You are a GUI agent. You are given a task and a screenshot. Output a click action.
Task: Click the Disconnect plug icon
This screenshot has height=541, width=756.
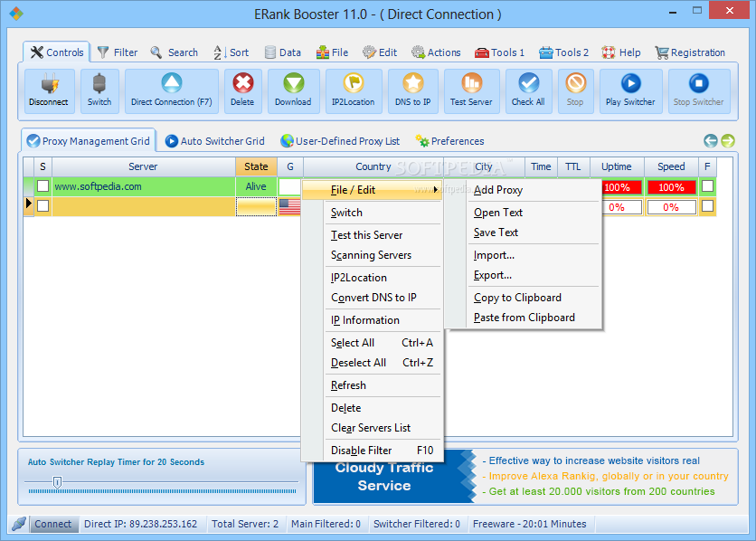pos(50,84)
